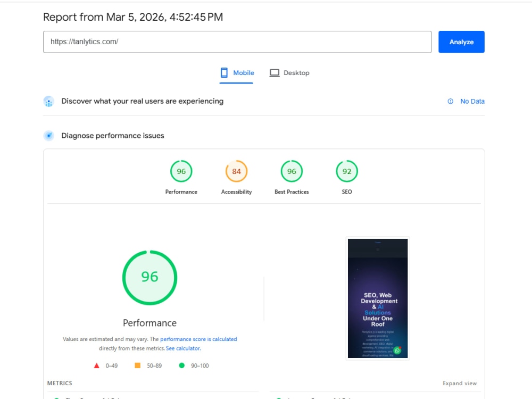Open the performance score is calculated link

click(x=198, y=339)
